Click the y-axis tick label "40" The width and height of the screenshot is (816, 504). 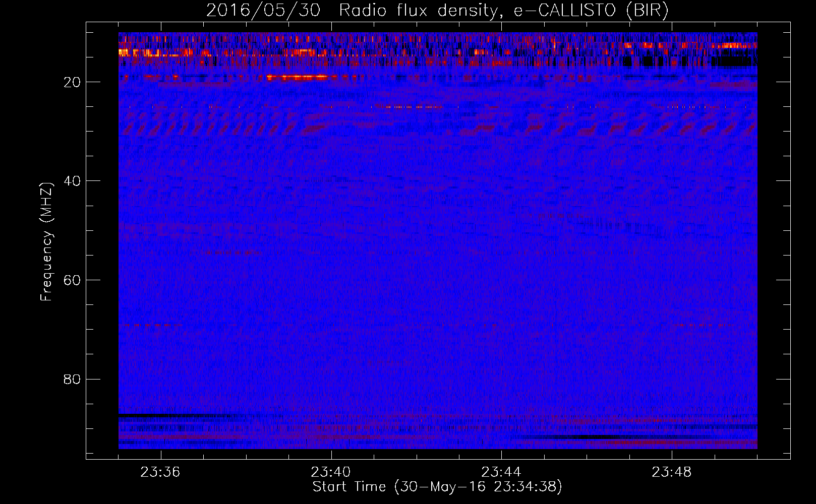pos(73,181)
